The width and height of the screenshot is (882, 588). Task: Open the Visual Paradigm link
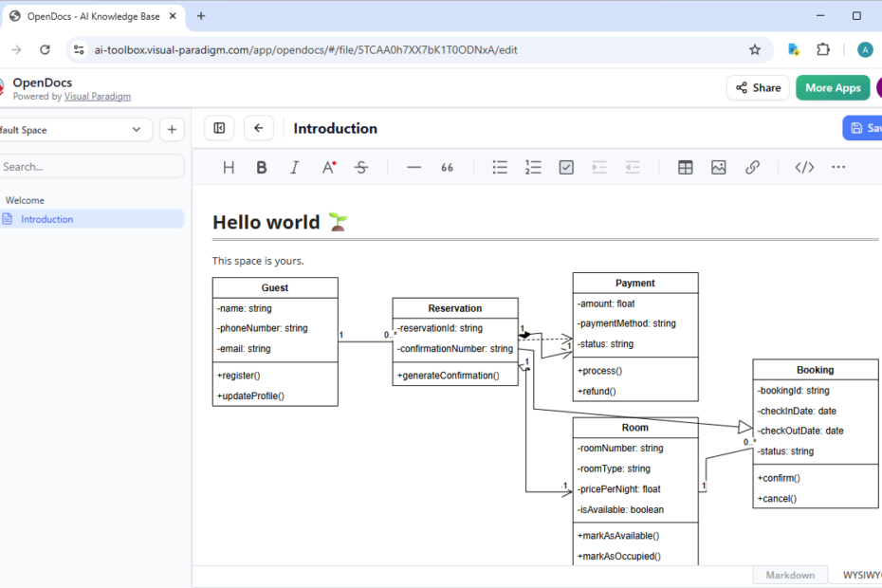point(98,97)
